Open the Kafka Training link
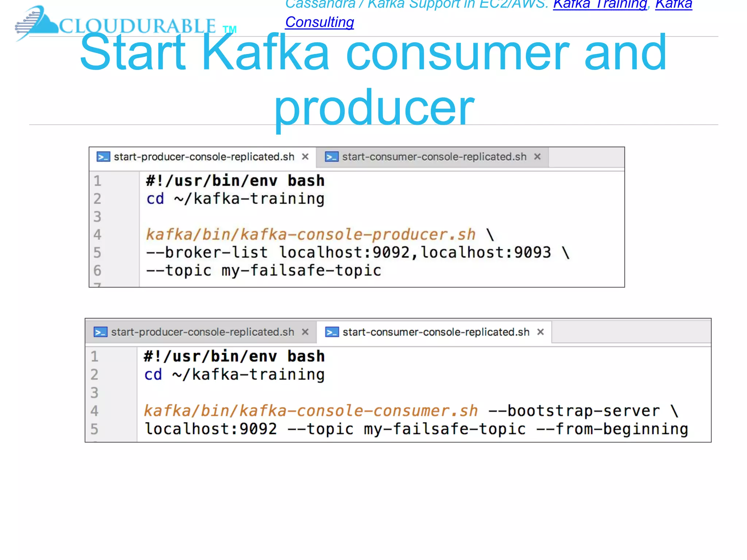747x560 pixels. [600, 4]
